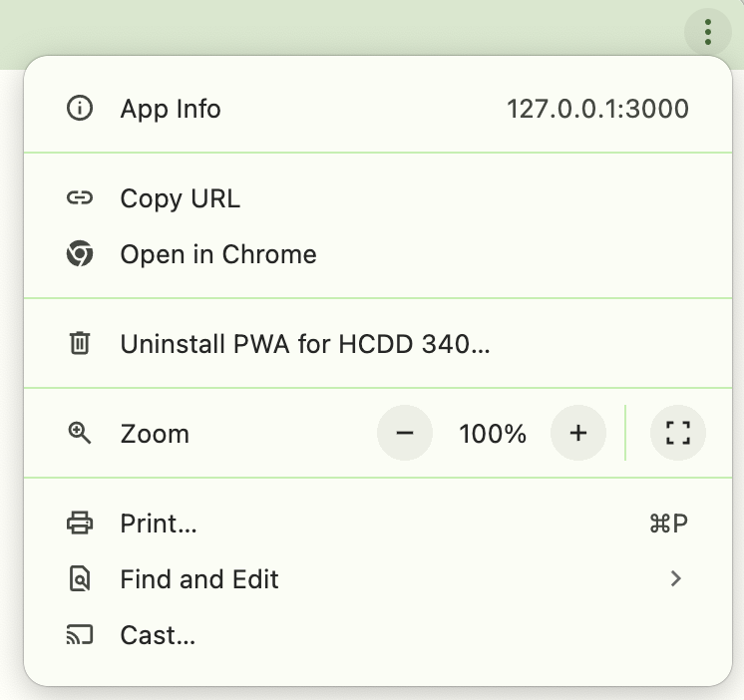Click the App Info circle icon
This screenshot has height=700, width=744.
tap(79, 109)
